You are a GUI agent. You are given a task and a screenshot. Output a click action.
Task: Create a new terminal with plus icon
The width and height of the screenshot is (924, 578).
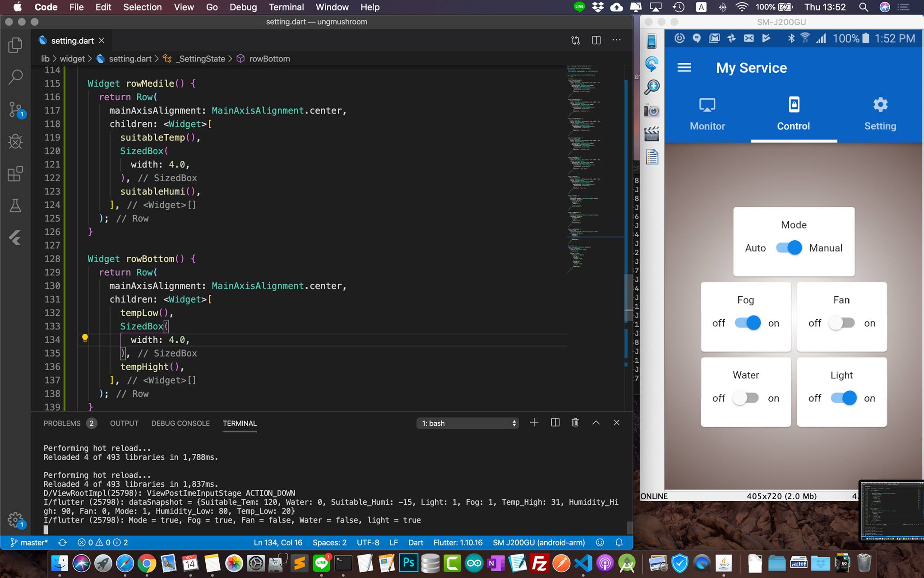coord(534,423)
